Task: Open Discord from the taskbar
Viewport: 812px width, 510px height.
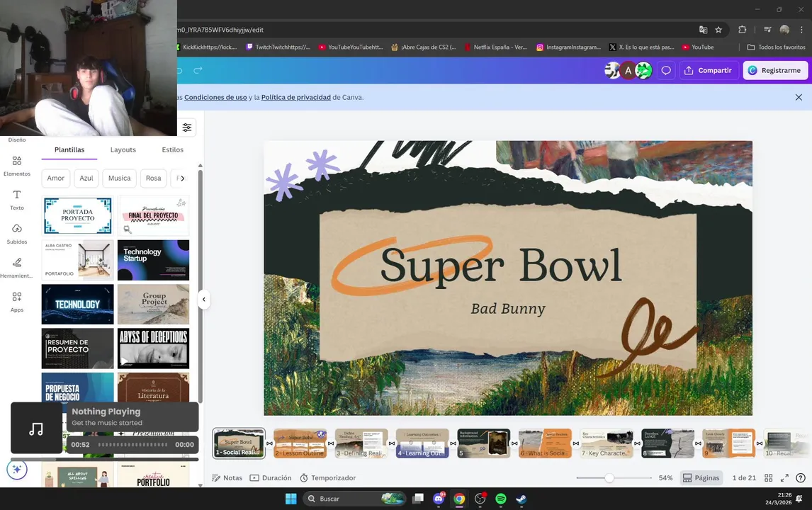Action: coord(439,499)
